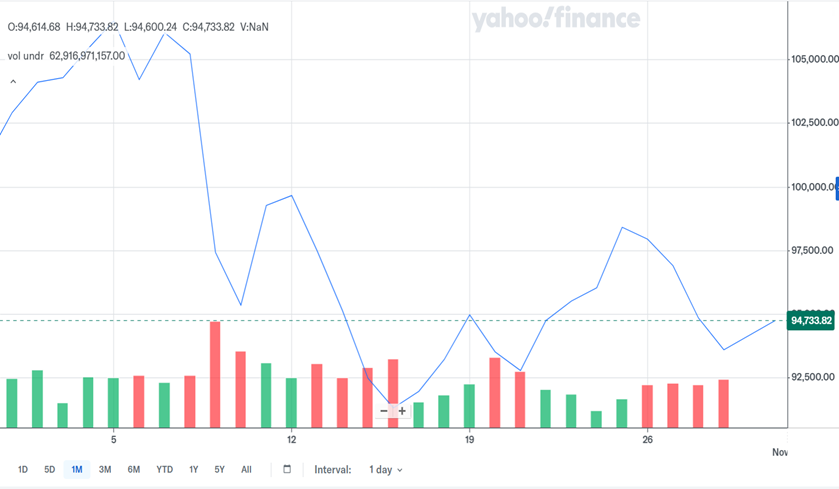Switch to 1Y time range

tap(194, 469)
